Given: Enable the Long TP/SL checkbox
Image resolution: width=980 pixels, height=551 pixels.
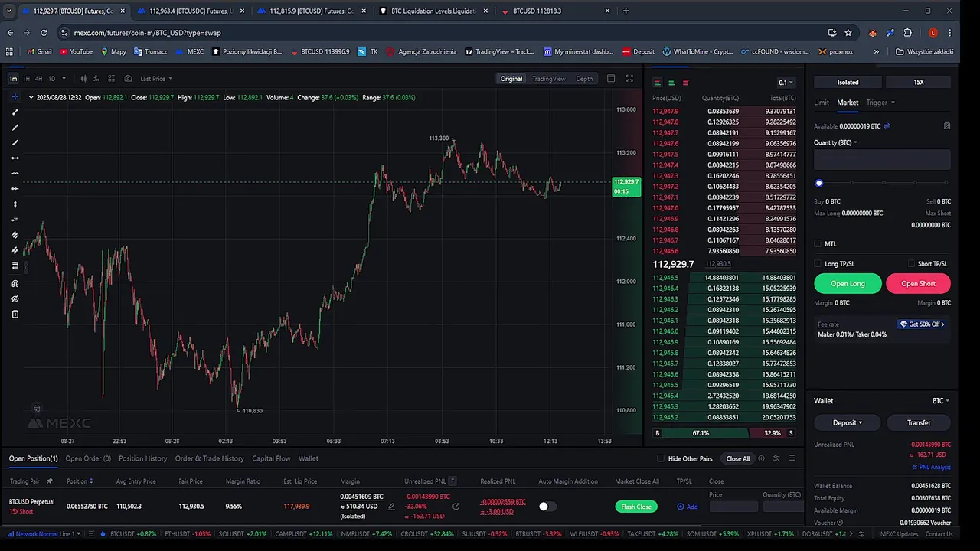Looking at the screenshot, I should pyautogui.click(x=818, y=264).
